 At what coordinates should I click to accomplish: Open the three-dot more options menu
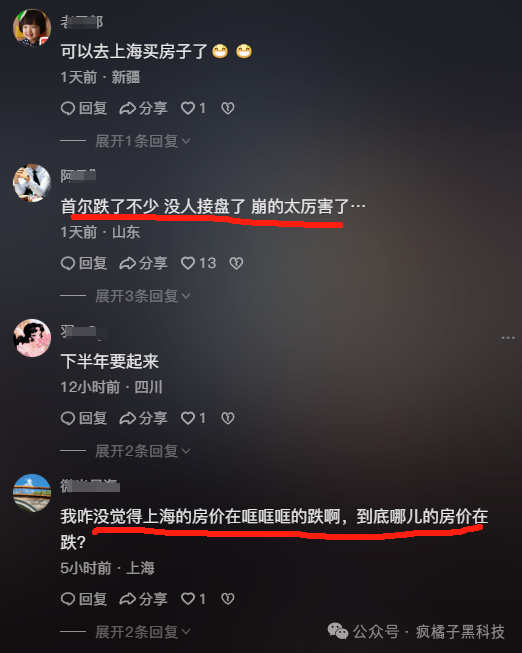tap(508, 338)
